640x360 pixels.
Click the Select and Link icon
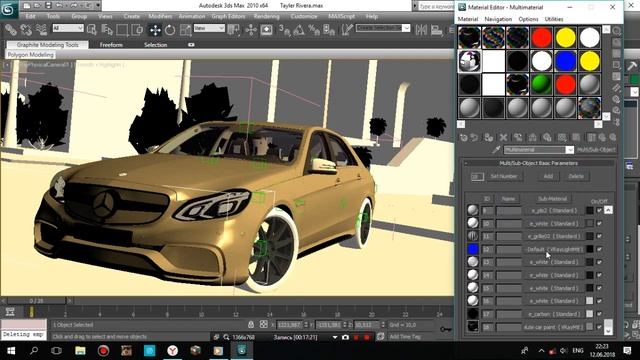[11, 30]
